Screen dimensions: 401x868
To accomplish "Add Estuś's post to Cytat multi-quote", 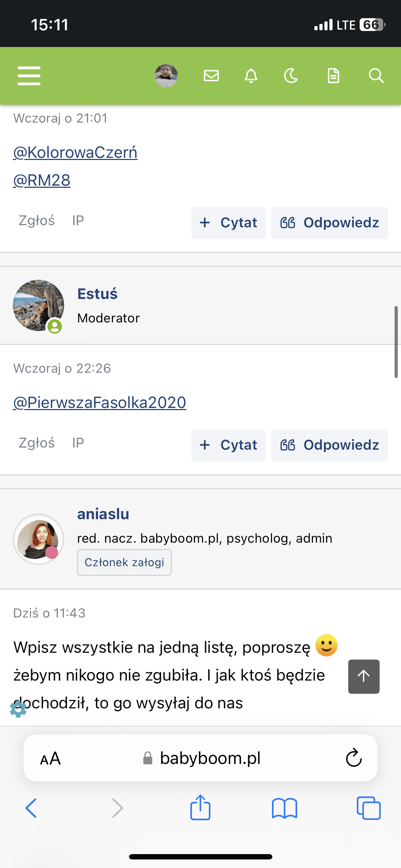I will (228, 445).
